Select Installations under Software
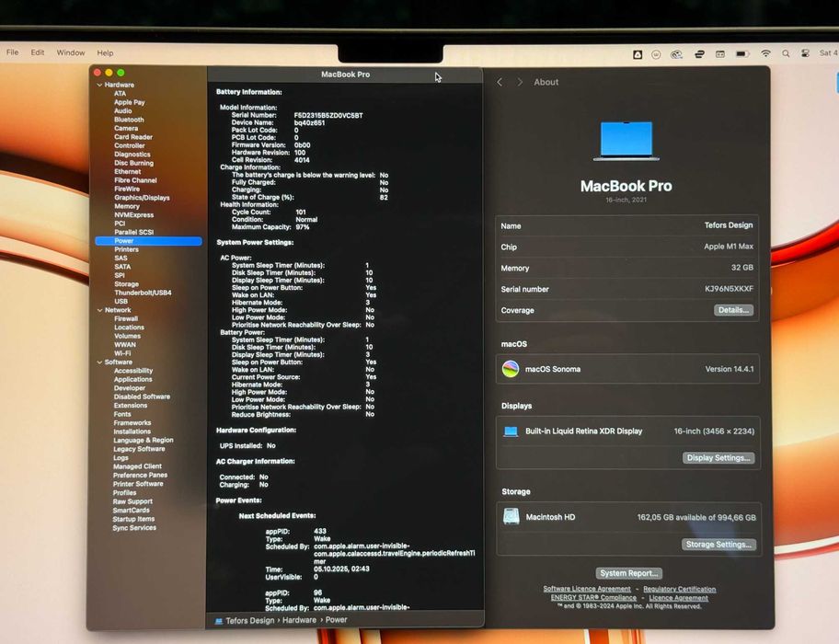 point(132,431)
